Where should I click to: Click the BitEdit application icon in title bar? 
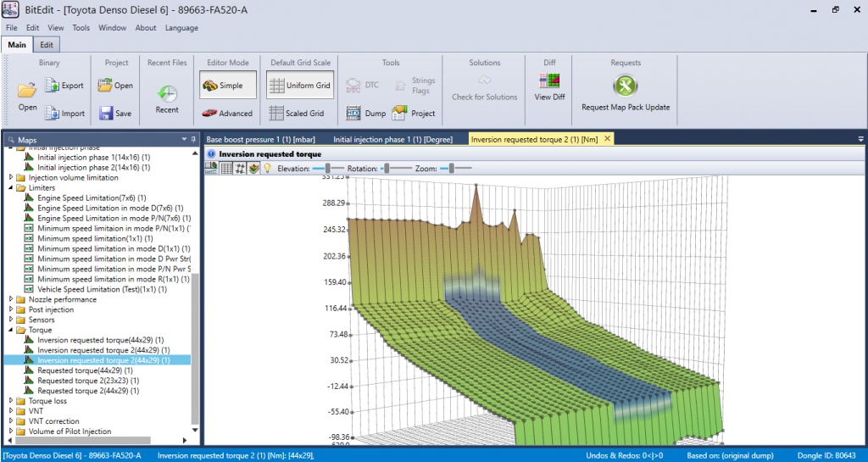pos(10,9)
